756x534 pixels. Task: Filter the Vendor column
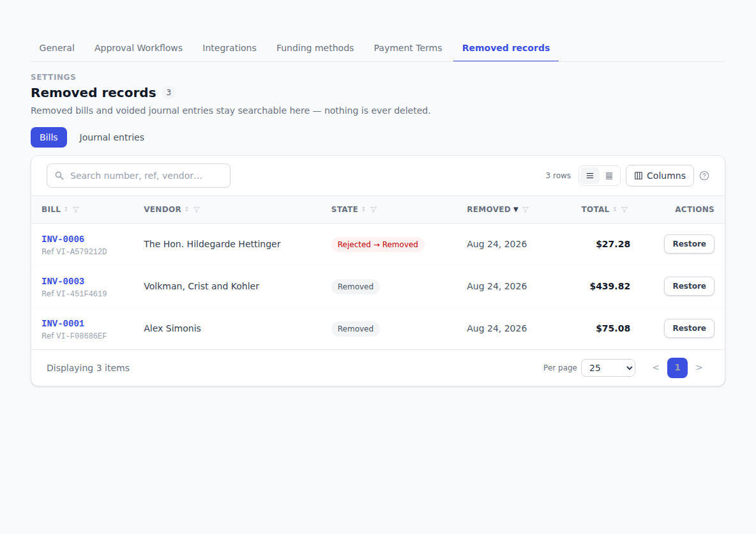[196, 210]
